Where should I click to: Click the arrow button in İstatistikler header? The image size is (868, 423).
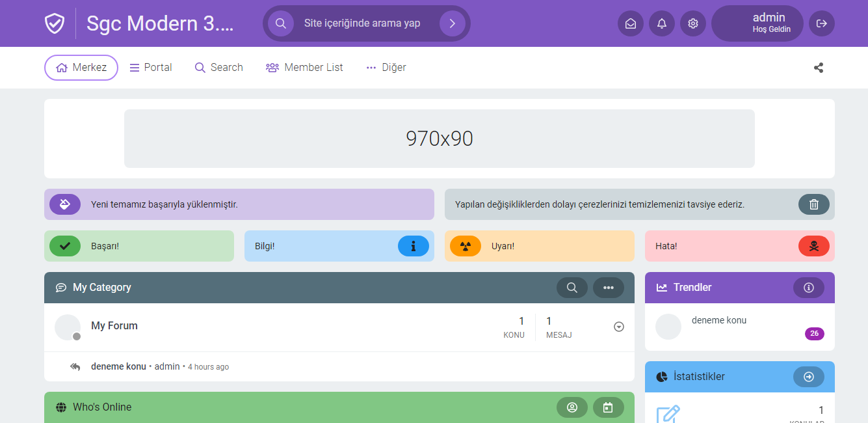click(x=808, y=377)
